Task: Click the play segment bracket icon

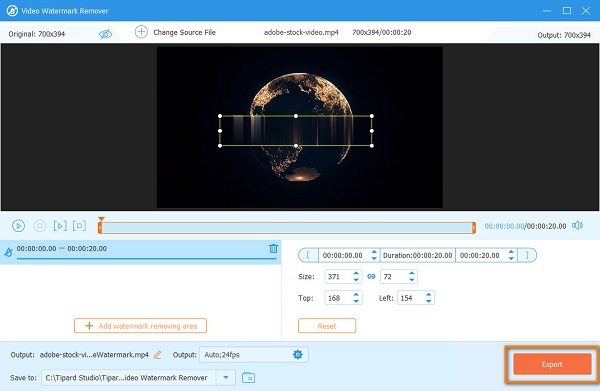Action: point(60,226)
